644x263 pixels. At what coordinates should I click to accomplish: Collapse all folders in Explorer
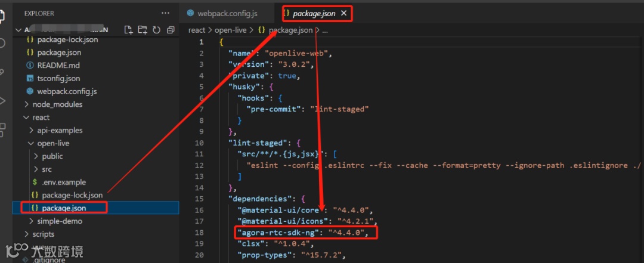point(171,30)
